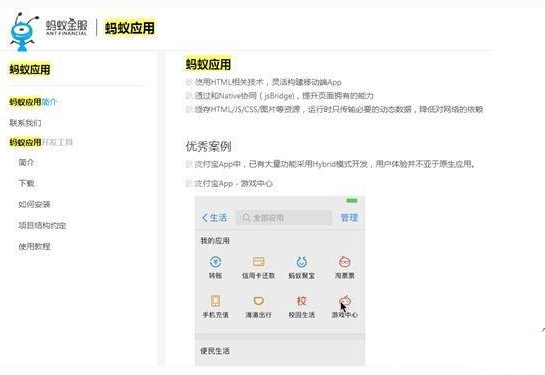Image resolution: width=545 pixels, height=375 pixels.
Task: Click the Ant Financial ant mascot logo
Action: [x=23, y=32]
